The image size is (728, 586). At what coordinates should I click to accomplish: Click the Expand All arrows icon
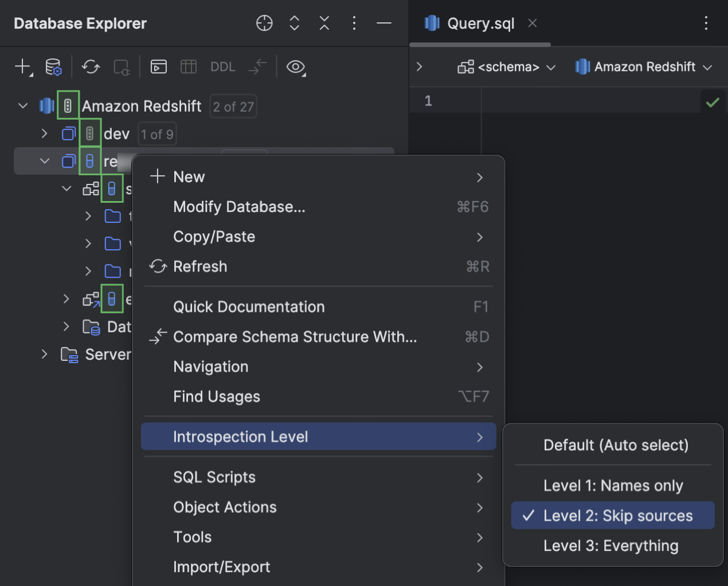point(294,23)
